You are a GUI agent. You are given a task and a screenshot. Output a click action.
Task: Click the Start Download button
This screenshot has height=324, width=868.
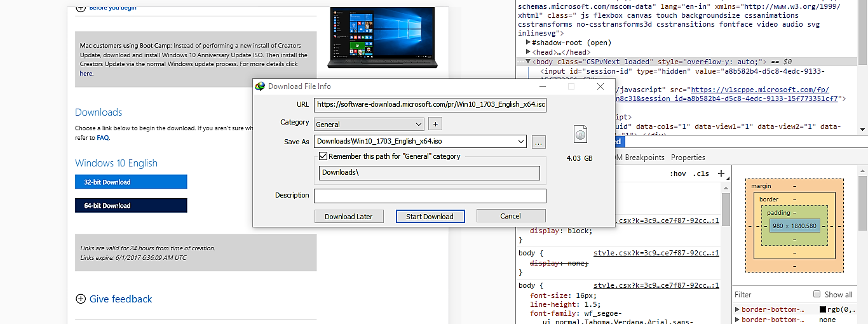coord(430,216)
